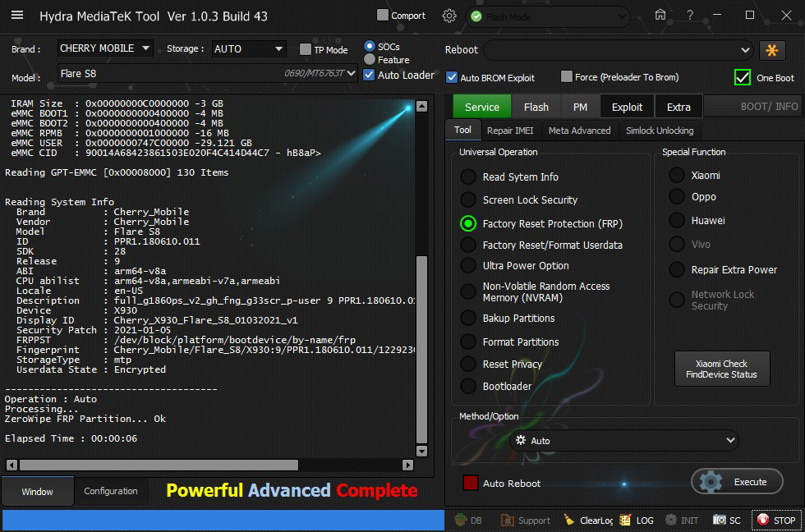Toggle Auto BROM Exploit checkbox
805x532 pixels.
[x=451, y=77]
